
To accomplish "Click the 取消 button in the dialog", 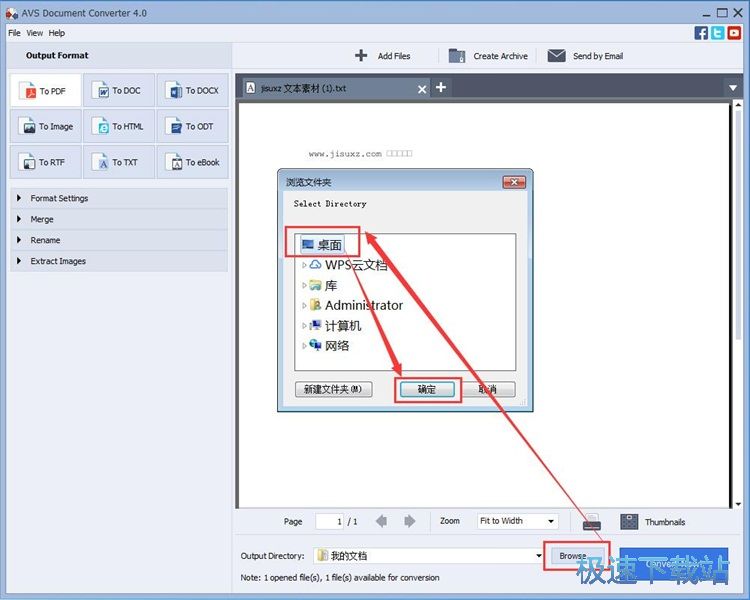I will [x=488, y=389].
